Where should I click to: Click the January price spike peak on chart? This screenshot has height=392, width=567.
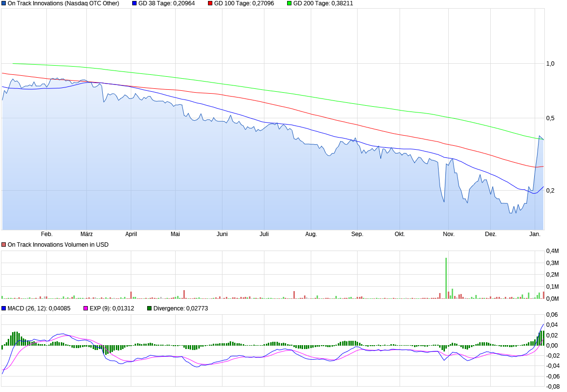[x=539, y=136]
